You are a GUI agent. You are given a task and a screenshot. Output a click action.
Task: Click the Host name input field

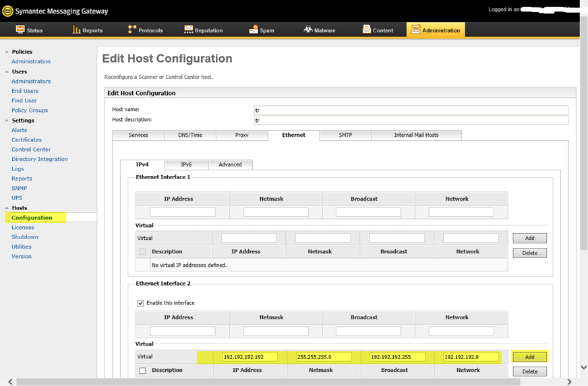click(411, 110)
